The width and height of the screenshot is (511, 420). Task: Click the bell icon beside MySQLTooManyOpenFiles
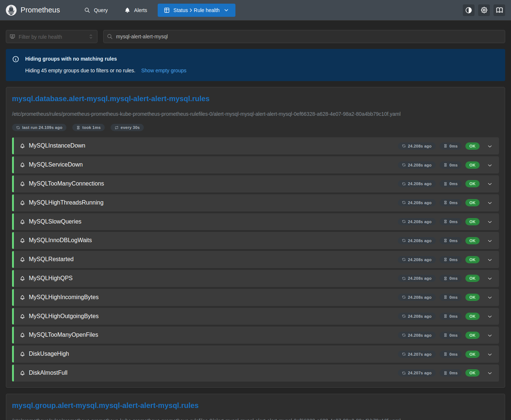22,335
